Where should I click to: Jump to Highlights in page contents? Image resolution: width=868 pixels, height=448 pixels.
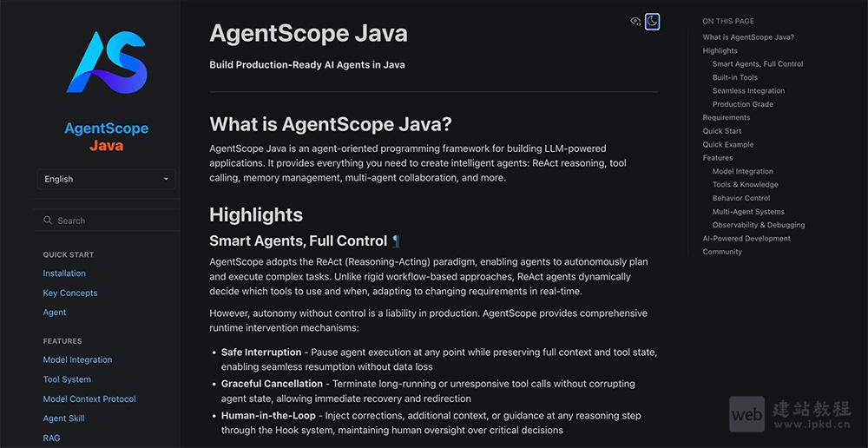coord(720,50)
